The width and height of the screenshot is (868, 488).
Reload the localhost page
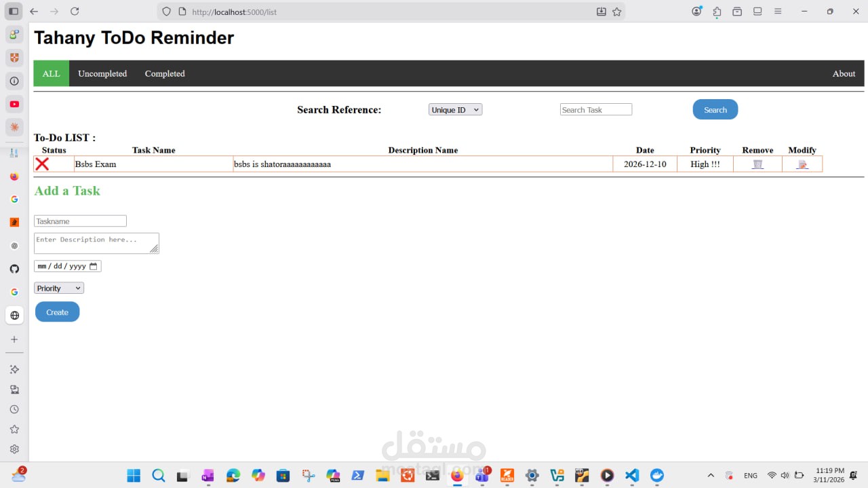[x=75, y=12]
